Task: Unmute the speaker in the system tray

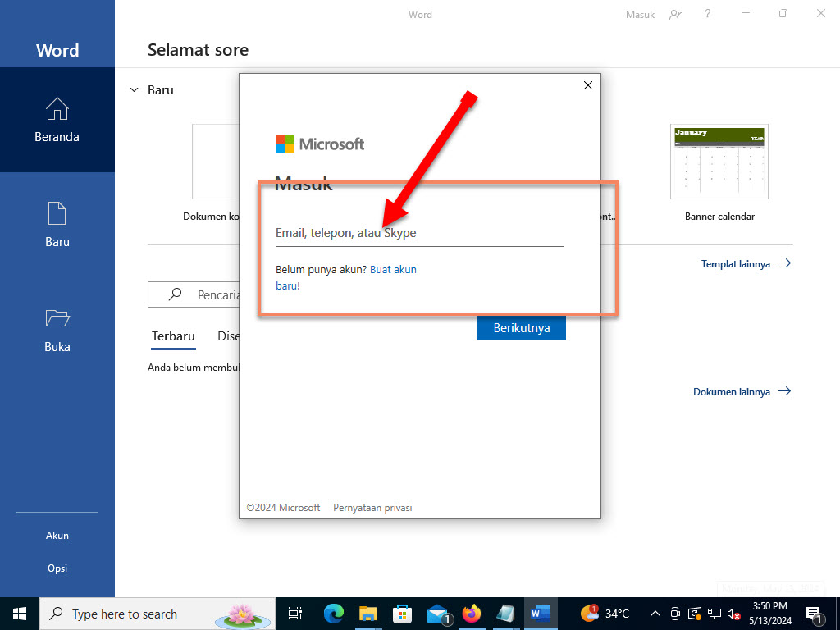Action: point(733,613)
